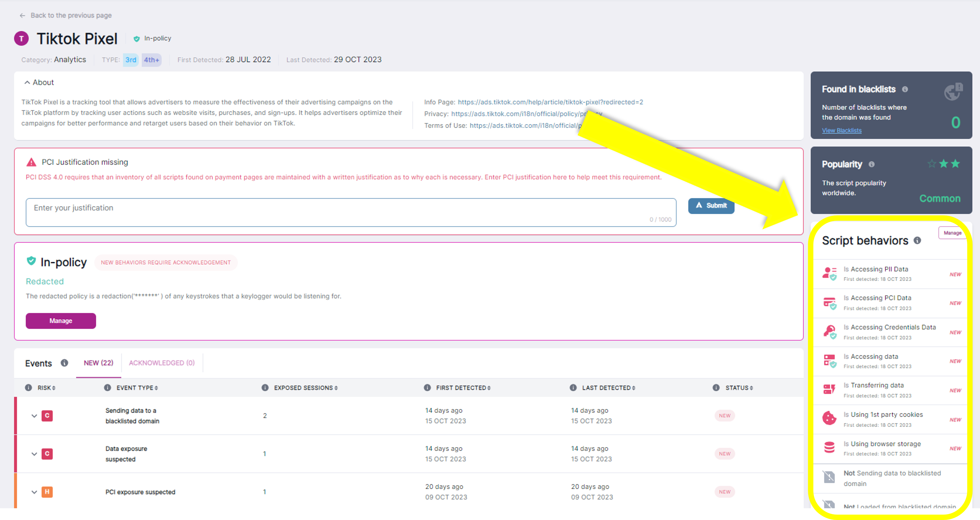
Task: Click the Is Accessing PCI Data card icon
Action: (x=830, y=303)
